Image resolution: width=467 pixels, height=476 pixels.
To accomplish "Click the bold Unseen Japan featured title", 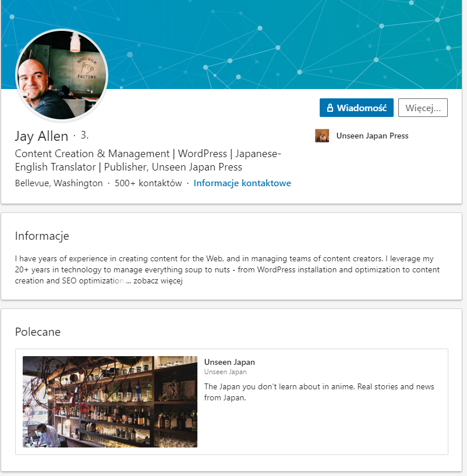I will (229, 362).
